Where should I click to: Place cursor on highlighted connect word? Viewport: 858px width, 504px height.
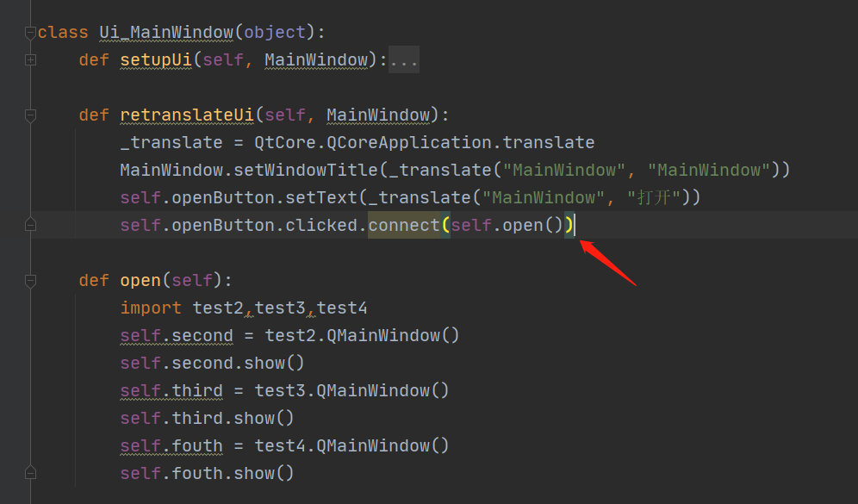(404, 226)
